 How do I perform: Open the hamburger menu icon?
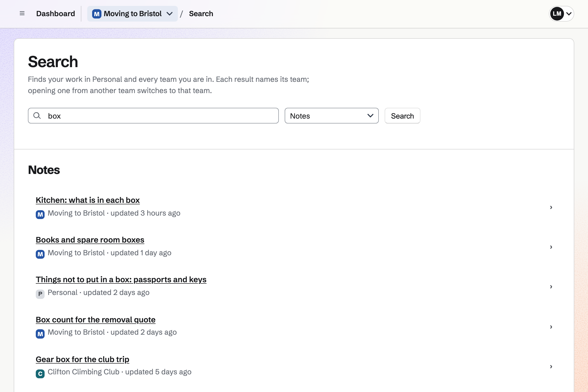[22, 13]
